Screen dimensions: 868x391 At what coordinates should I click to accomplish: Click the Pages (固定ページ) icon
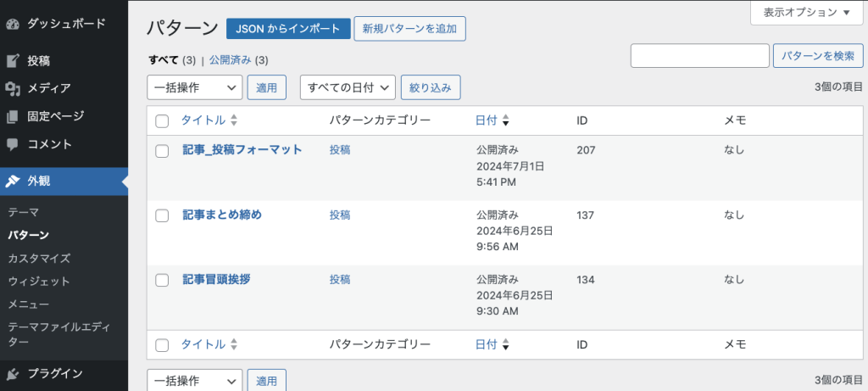pos(13,116)
